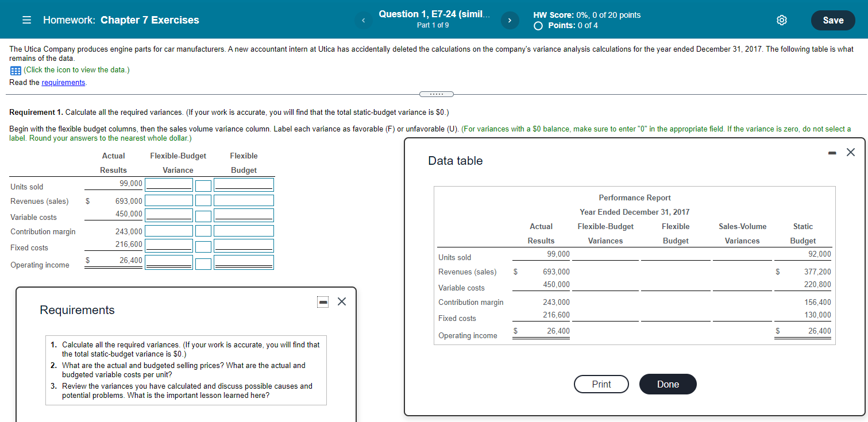This screenshot has height=422, width=868.
Task: Click Part 1 of 9 label
Action: [x=433, y=25]
